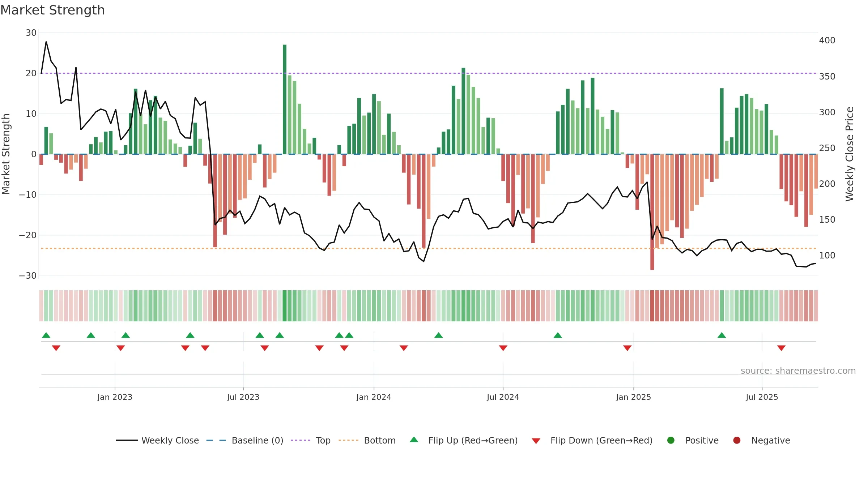Click the vertical Market Strength left axis title
Viewport: 868px width, 488px height.
6,154
